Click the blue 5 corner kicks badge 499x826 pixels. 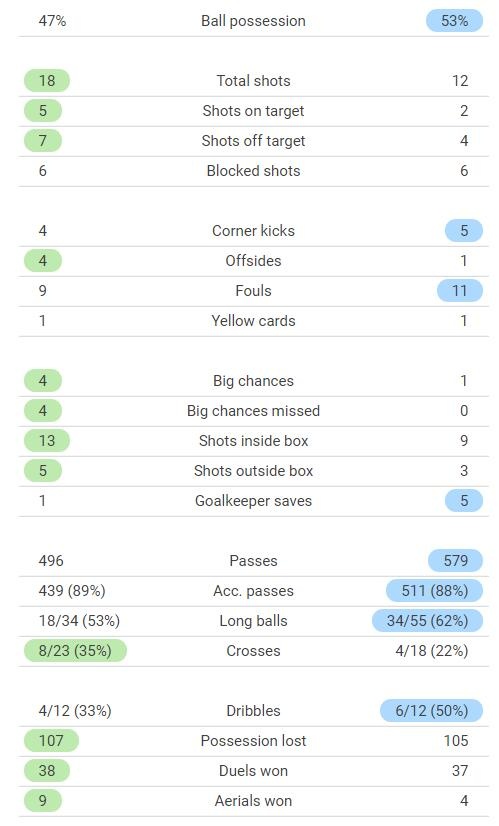point(464,231)
